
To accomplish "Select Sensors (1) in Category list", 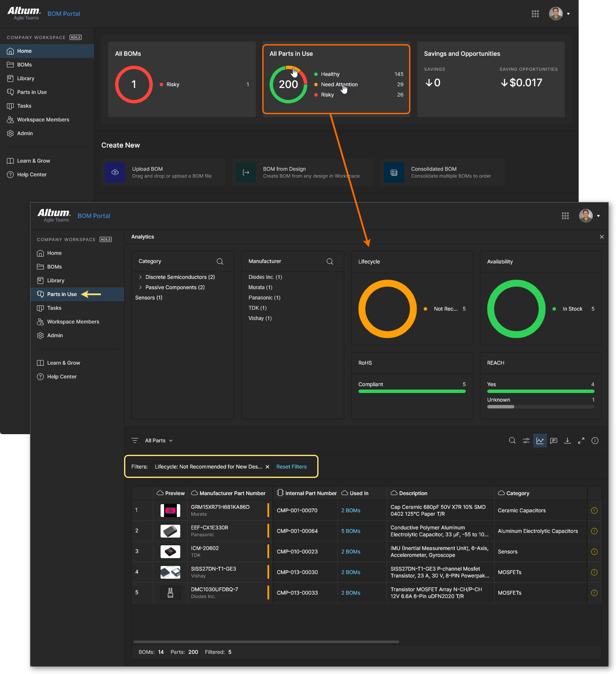I will point(149,298).
